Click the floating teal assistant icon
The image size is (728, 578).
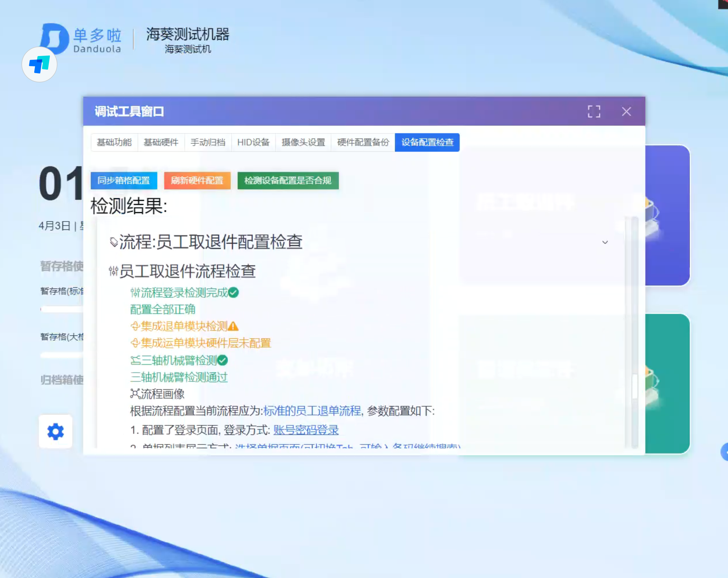39,64
